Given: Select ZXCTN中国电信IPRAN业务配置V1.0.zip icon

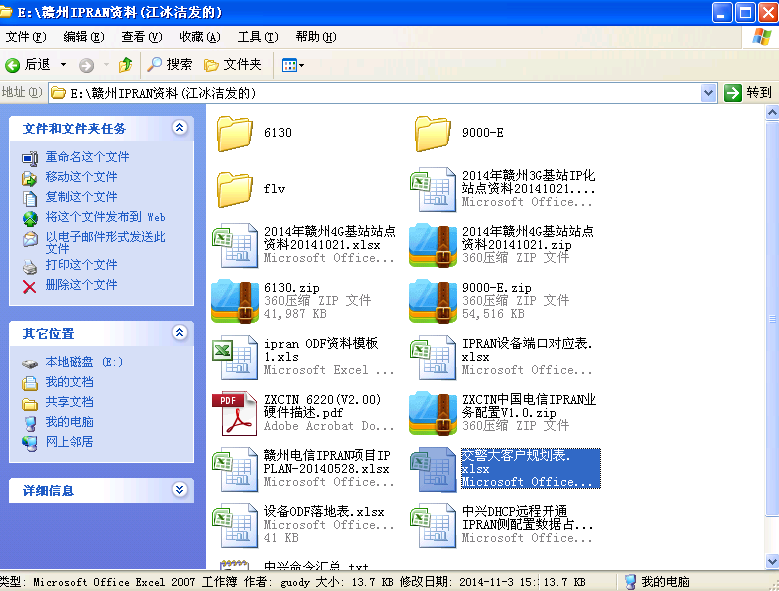Looking at the screenshot, I should [x=433, y=414].
